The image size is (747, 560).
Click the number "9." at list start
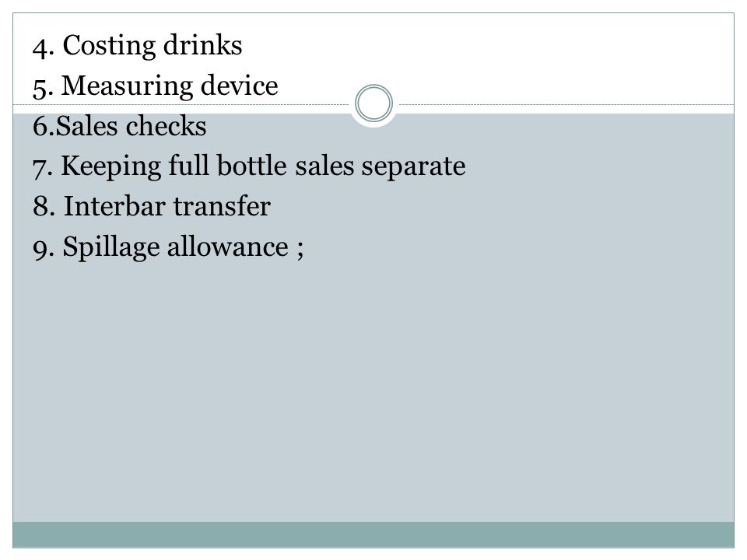[x=44, y=249]
